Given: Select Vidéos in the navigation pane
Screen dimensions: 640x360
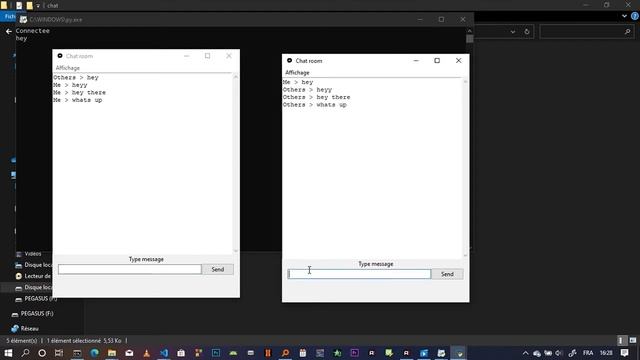Looking at the screenshot, I should pos(33,254).
